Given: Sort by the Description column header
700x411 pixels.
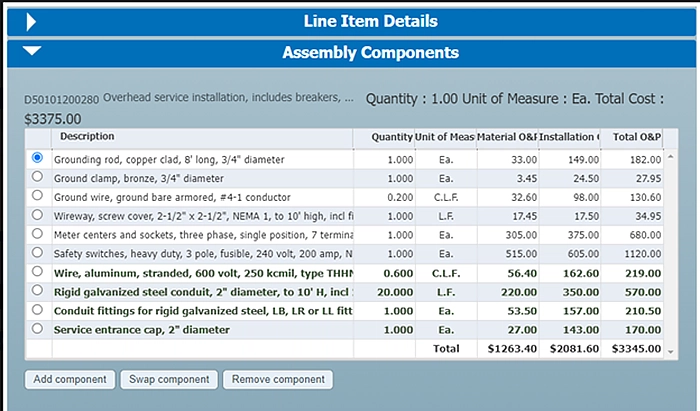Looking at the screenshot, I should [87, 137].
